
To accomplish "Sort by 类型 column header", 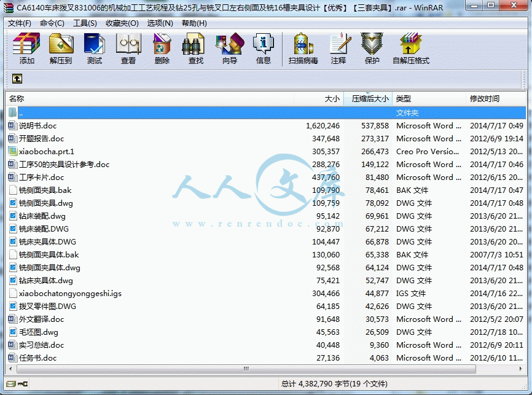I will [429, 99].
